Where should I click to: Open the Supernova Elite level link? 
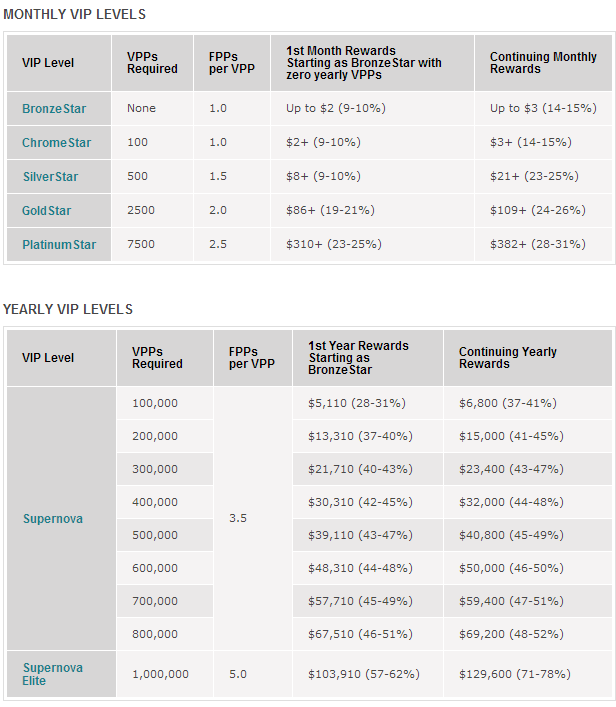(x=52, y=674)
